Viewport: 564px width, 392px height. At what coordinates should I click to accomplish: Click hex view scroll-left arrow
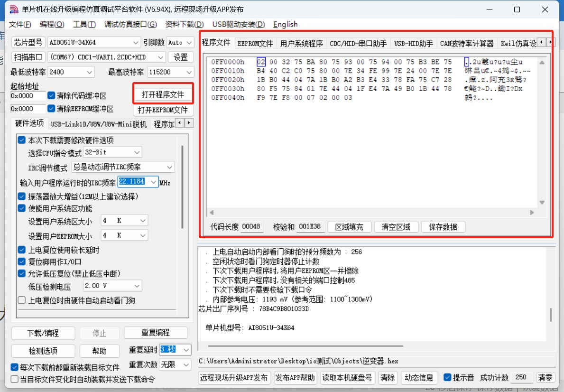(212, 213)
